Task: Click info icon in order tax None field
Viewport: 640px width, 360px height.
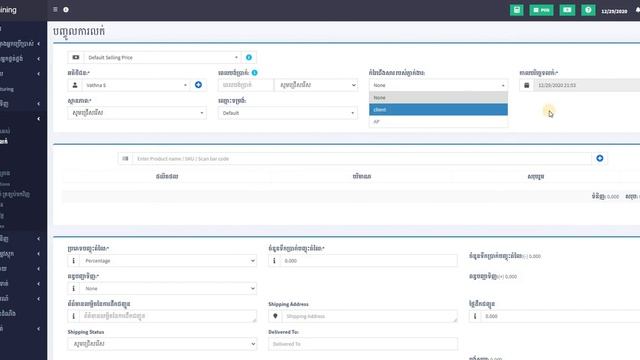Action: (x=73, y=289)
